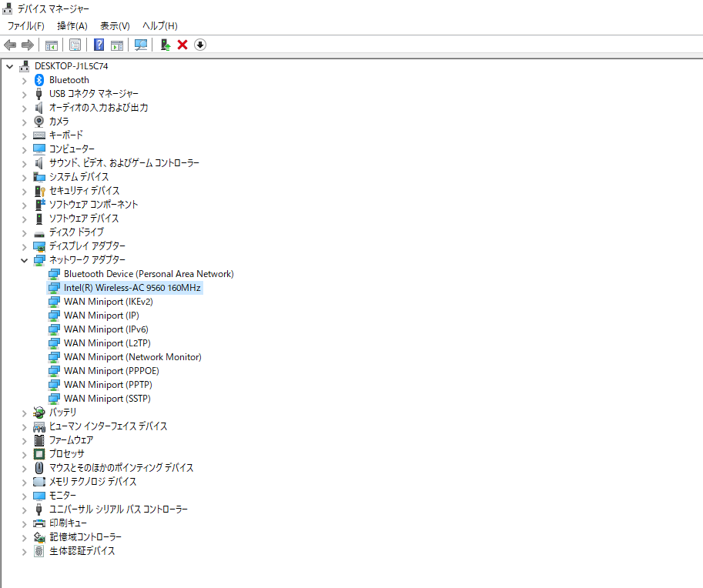703x588 pixels.
Task: Expand the ヒューマン インターフェイス デバイス category
Action: point(24,427)
